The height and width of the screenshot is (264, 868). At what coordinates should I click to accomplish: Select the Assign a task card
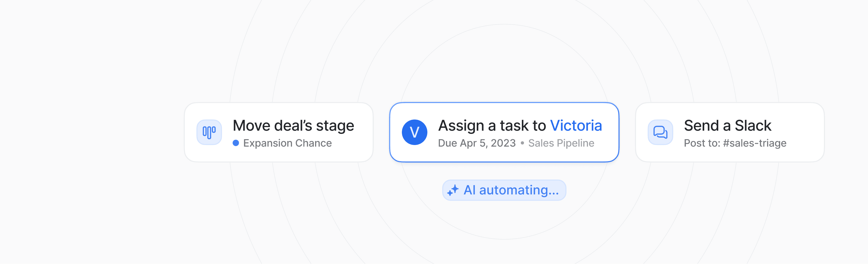point(504,132)
